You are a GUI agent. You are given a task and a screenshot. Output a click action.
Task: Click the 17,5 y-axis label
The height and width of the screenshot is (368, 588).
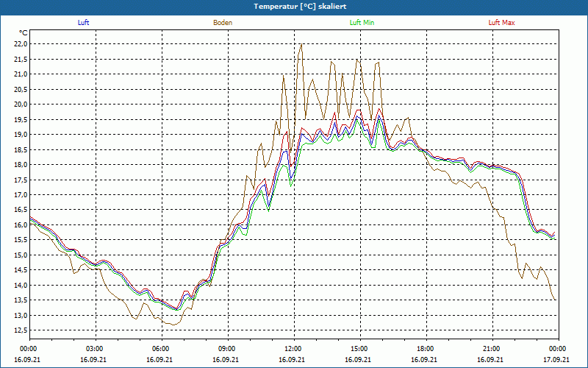pyautogui.click(x=22, y=180)
